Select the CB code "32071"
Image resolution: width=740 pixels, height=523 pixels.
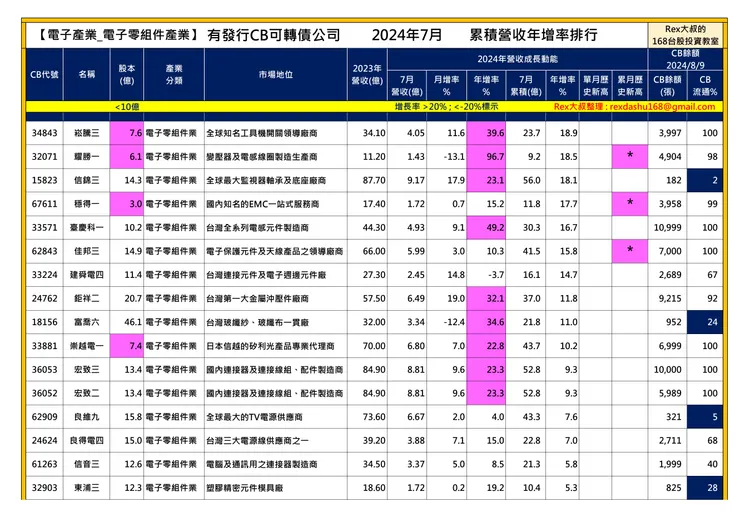click(x=44, y=157)
